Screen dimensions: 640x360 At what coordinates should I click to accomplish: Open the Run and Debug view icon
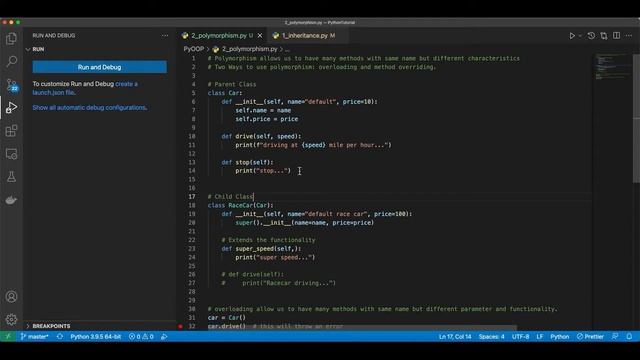[11, 107]
